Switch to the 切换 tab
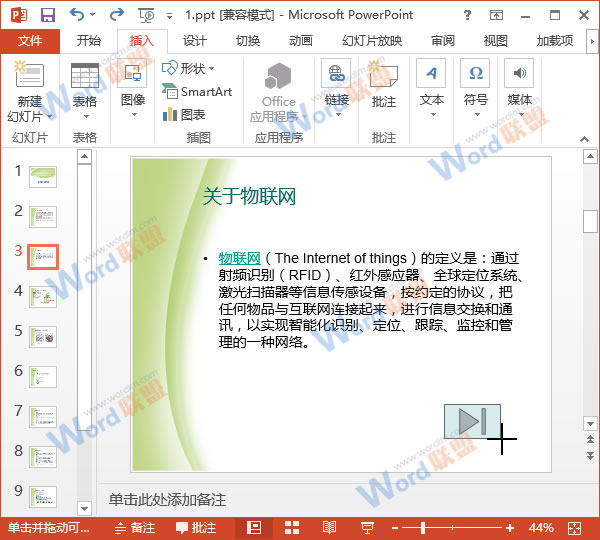This screenshot has height=540, width=600. click(248, 41)
